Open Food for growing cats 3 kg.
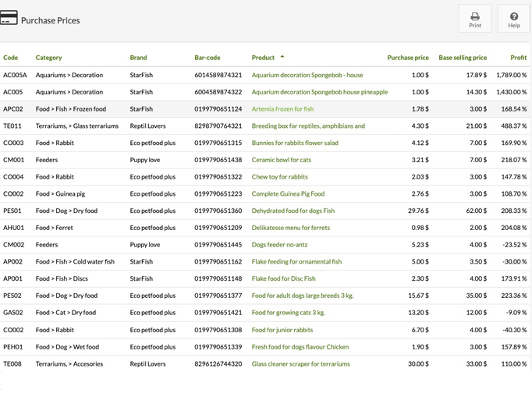Viewport: 532px width, 404px height. 289,313
